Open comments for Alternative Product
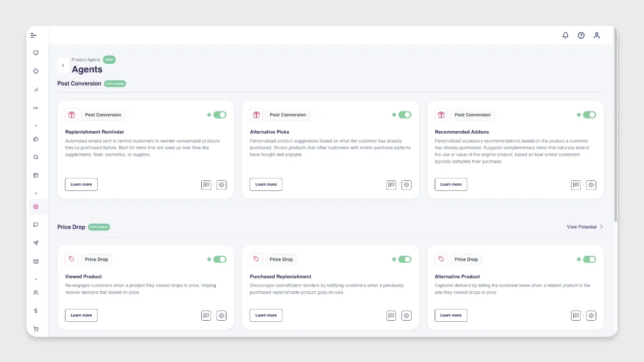This screenshot has width=644, height=362. click(576, 315)
